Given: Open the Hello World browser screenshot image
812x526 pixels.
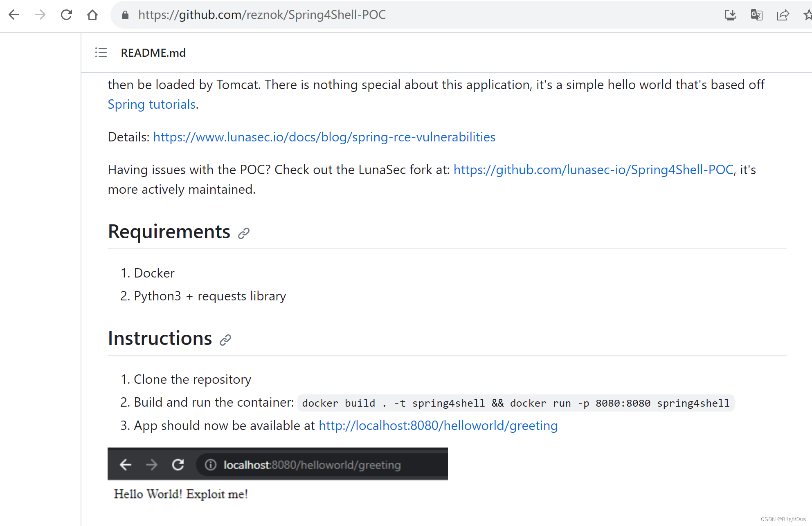Looking at the screenshot, I should pyautogui.click(x=278, y=476).
